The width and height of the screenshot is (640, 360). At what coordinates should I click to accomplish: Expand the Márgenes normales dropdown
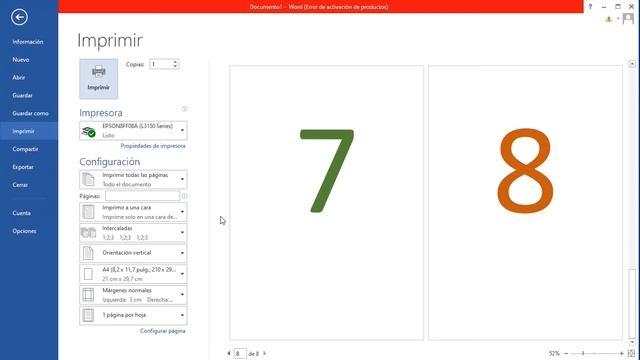[x=133, y=295]
